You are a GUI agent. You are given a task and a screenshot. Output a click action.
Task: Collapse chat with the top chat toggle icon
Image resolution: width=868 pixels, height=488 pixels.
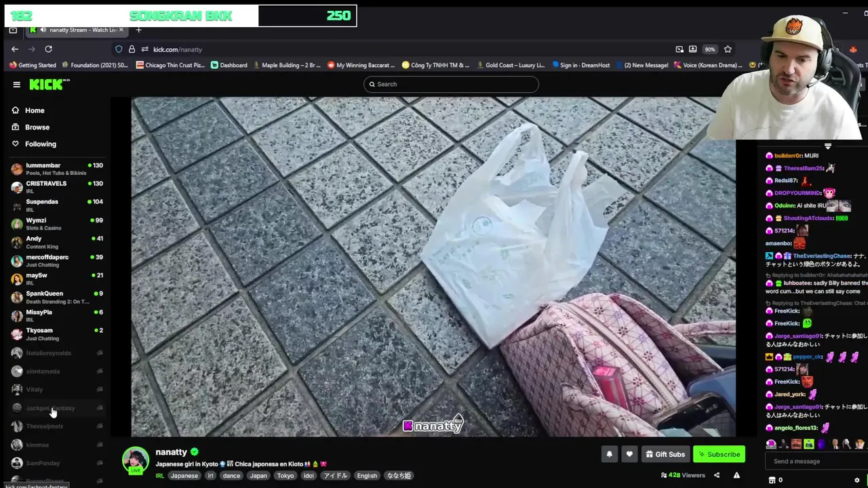(x=827, y=146)
